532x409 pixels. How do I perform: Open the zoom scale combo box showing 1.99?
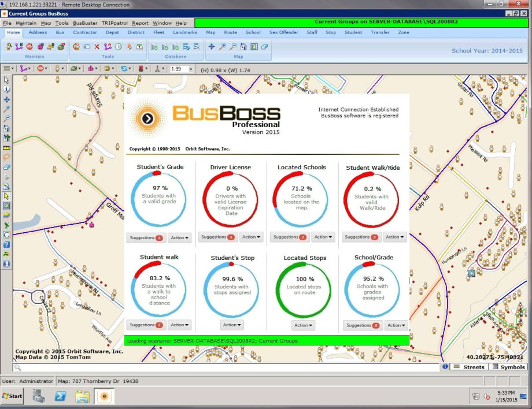180,68
